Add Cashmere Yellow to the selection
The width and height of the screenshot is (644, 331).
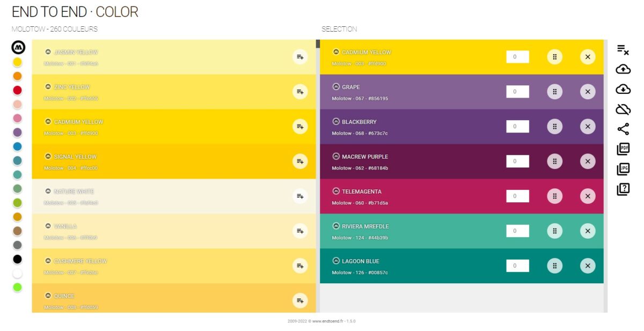pyautogui.click(x=300, y=266)
